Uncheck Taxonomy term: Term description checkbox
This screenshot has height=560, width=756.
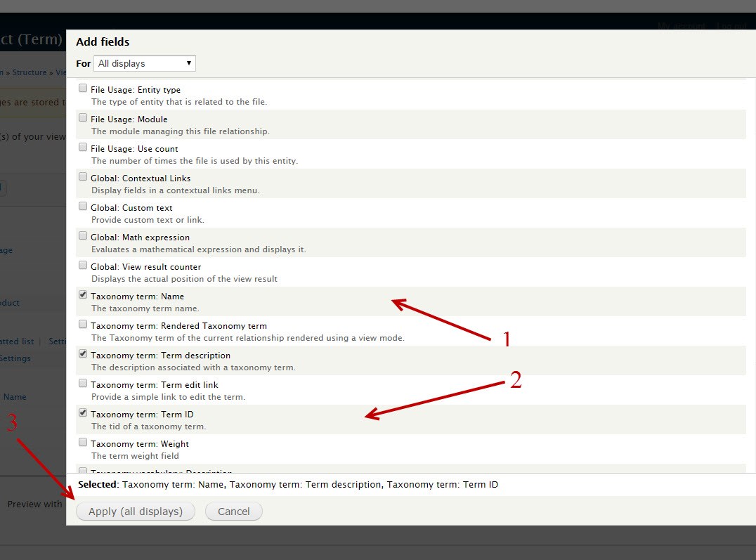pos(83,353)
